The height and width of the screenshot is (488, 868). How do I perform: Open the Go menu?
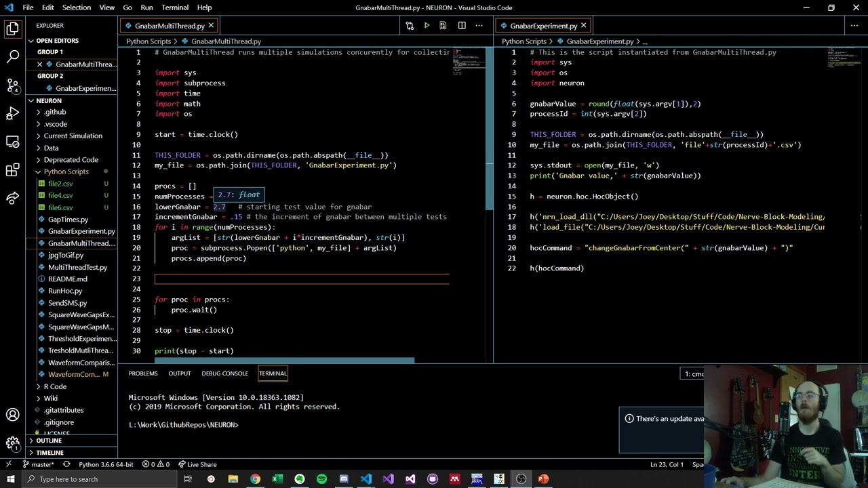point(127,7)
